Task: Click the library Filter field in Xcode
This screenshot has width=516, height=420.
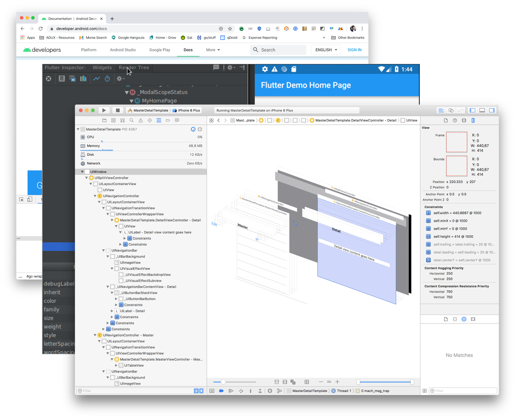Action: pyautogui.click(x=463, y=391)
